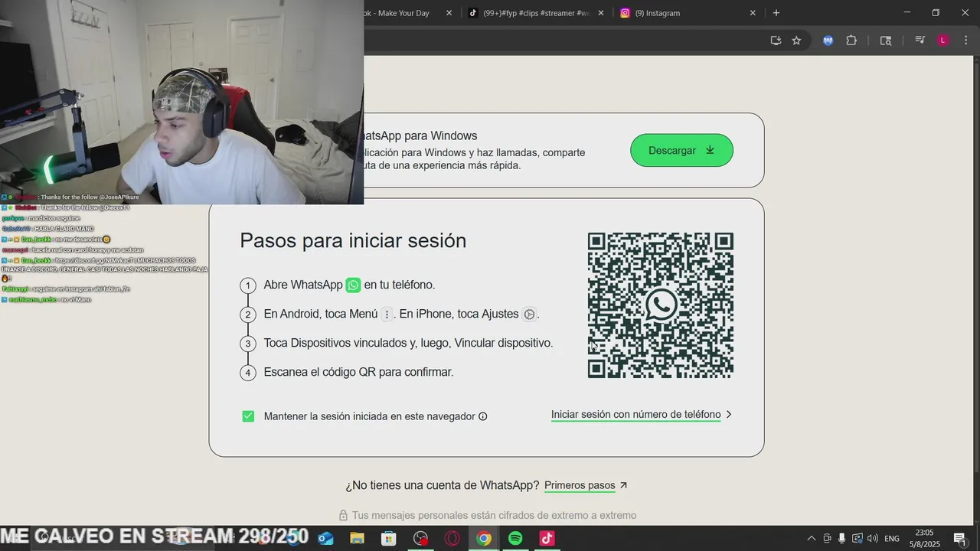Screen dimensions: 980x551
Task: Click the webcam feed overlay
Action: 181,102
